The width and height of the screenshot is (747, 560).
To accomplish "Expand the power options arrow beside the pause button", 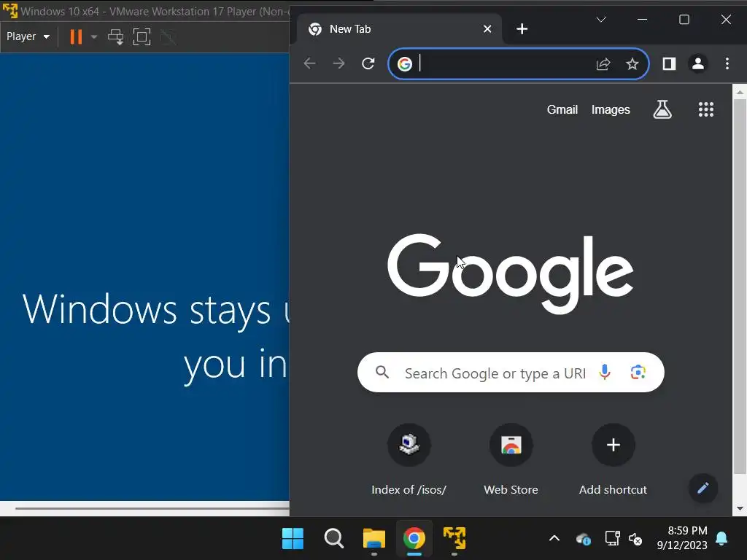I will pyautogui.click(x=94, y=36).
